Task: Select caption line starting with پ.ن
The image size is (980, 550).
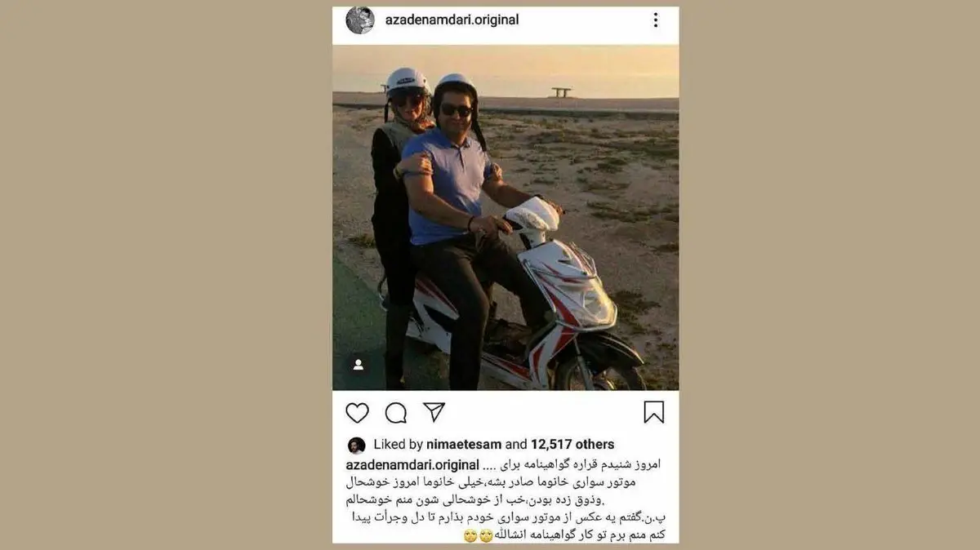Action: click(x=506, y=518)
